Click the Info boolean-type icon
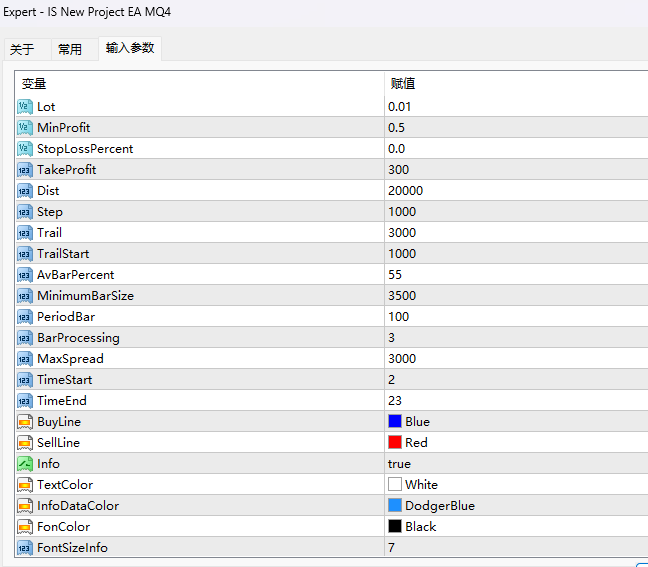This screenshot has width=648, height=567. (25, 464)
